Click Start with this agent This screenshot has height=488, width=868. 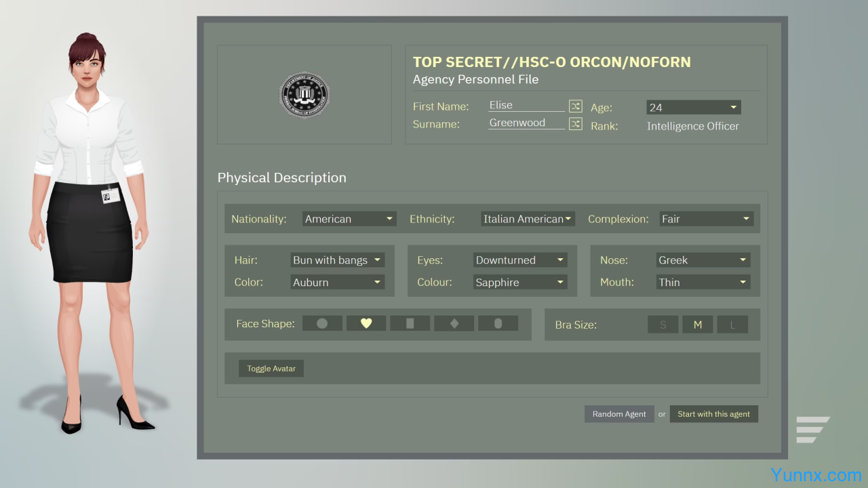pyautogui.click(x=713, y=414)
